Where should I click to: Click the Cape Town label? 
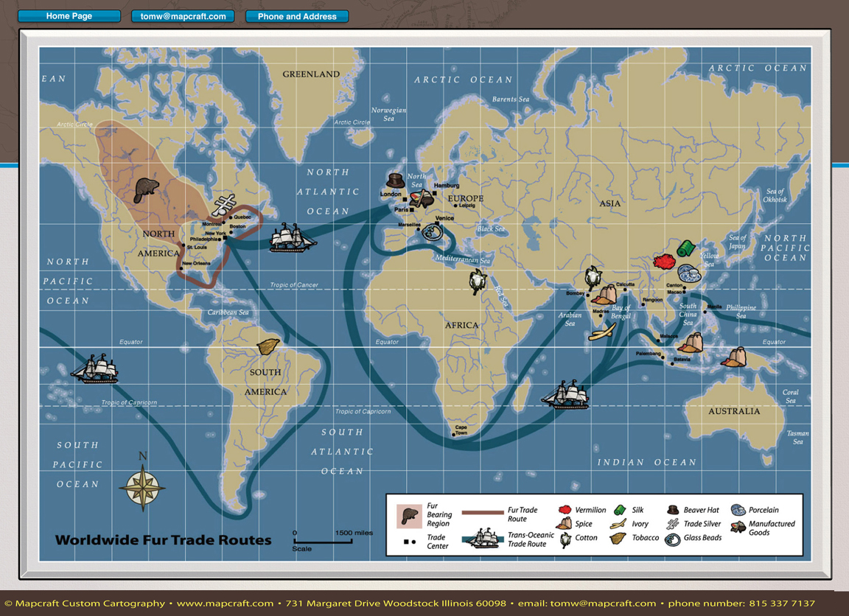[x=461, y=430]
